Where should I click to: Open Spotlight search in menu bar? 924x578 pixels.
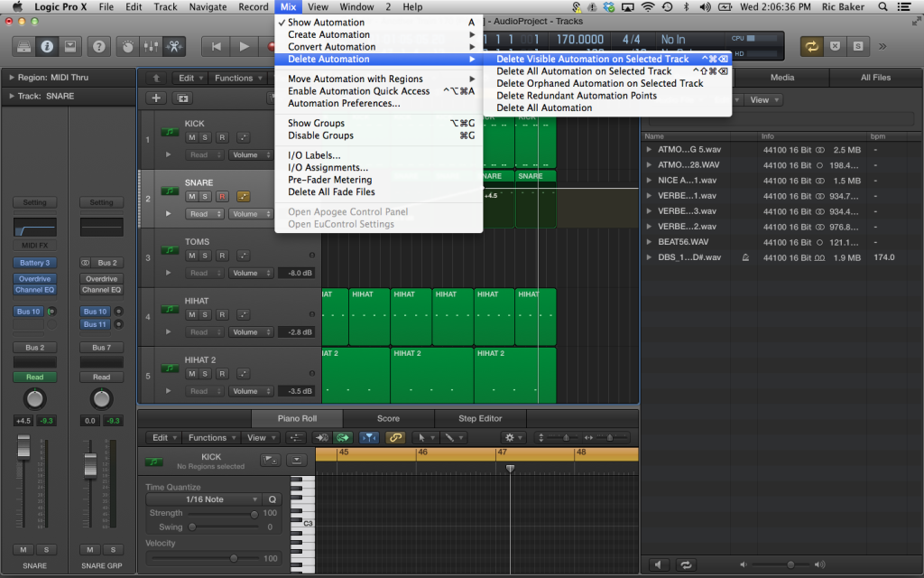(882, 7)
